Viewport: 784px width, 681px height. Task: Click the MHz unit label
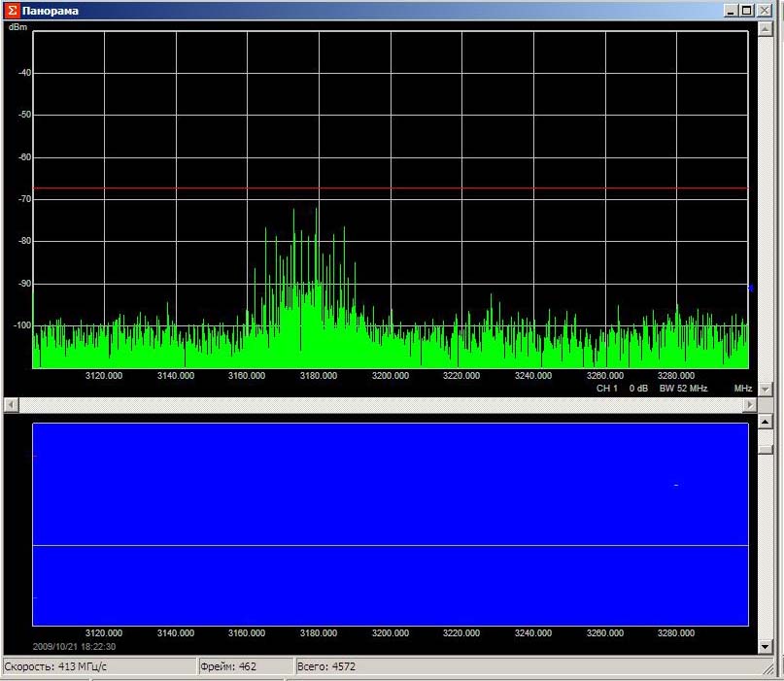pos(742,388)
